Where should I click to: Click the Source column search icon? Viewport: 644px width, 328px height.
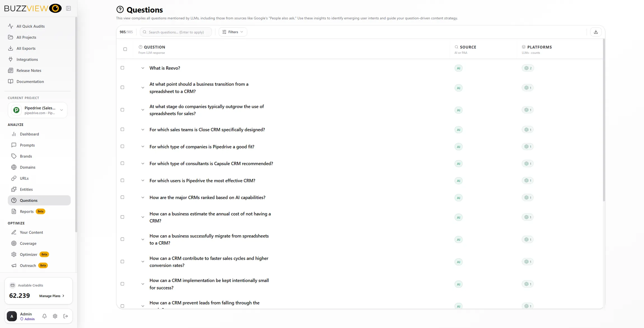click(456, 47)
